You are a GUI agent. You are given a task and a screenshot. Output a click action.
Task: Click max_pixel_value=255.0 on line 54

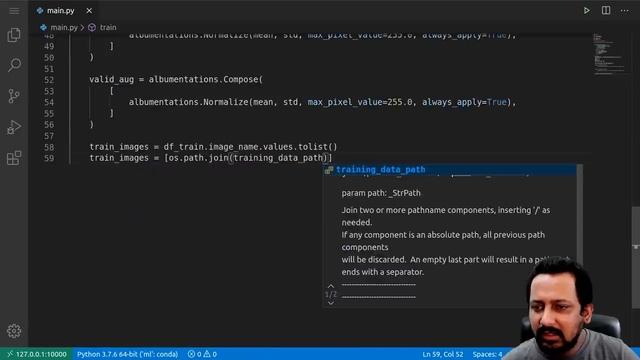coord(360,102)
